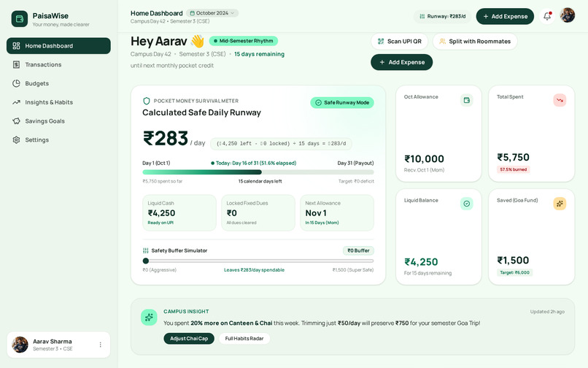Click the Scan UPI QR icon
Viewport: 588px width, 368px height.
click(x=381, y=42)
